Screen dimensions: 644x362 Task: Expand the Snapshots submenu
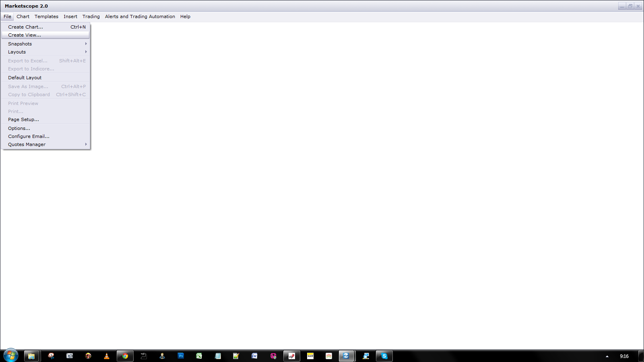(x=45, y=44)
